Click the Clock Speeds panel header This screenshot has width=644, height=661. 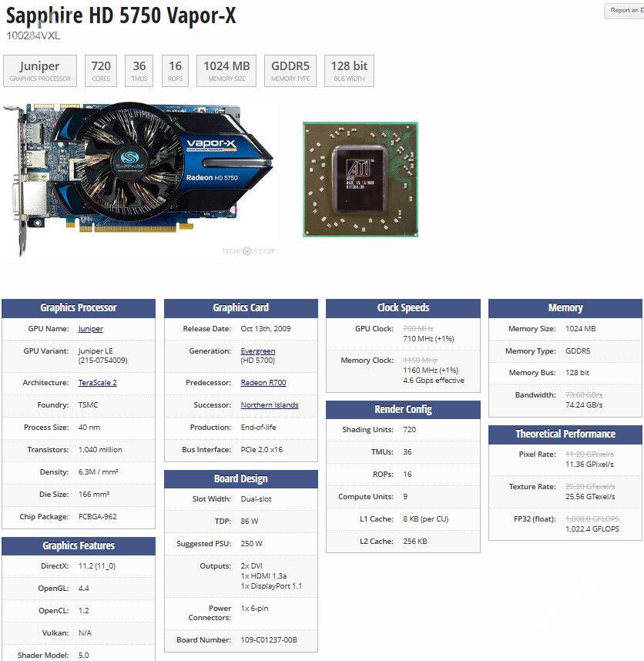[x=404, y=307]
